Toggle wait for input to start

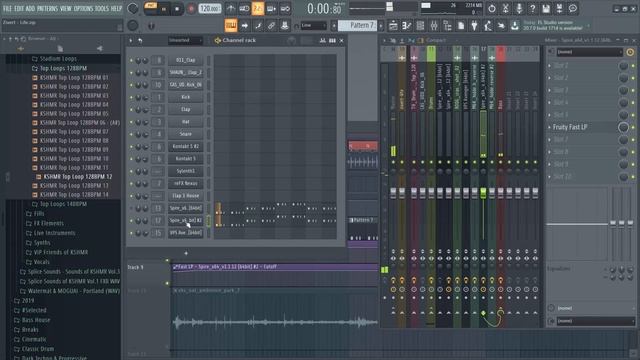(x=244, y=9)
